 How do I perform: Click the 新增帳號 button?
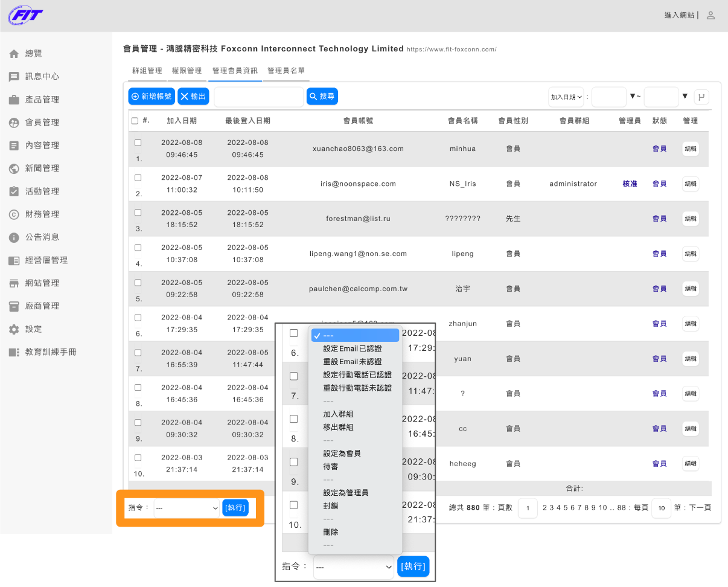coord(152,97)
